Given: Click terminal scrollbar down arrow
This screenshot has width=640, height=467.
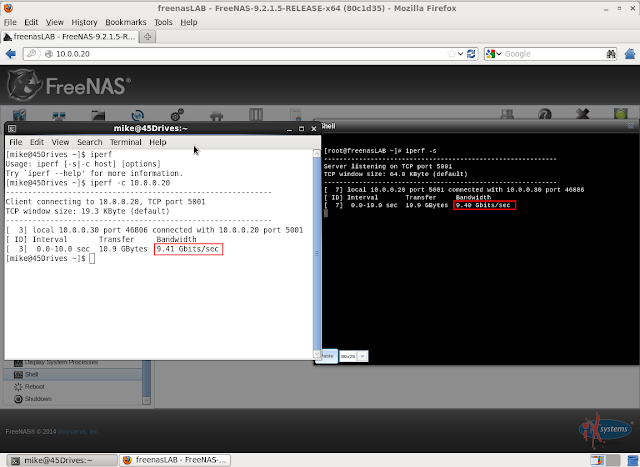Looking at the screenshot, I should tap(317, 354).
